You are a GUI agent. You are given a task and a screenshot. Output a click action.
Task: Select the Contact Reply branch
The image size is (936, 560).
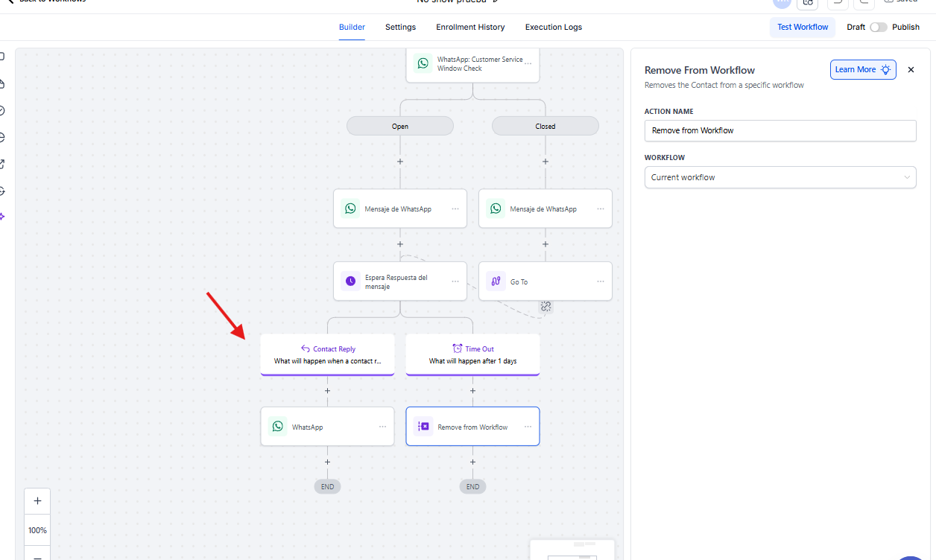pyautogui.click(x=327, y=354)
